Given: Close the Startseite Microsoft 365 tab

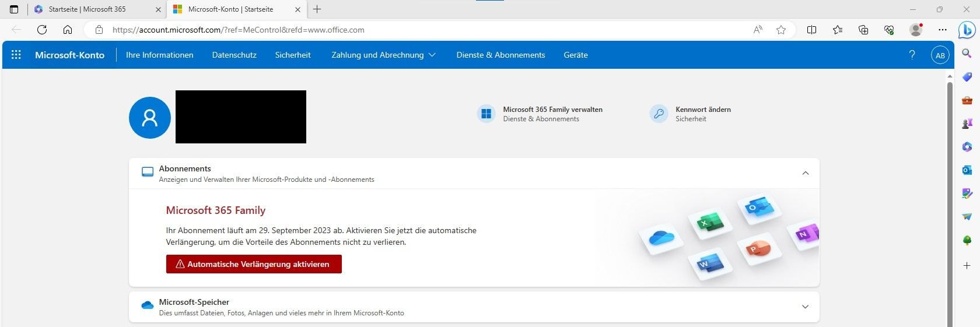Looking at the screenshot, I should point(158,9).
